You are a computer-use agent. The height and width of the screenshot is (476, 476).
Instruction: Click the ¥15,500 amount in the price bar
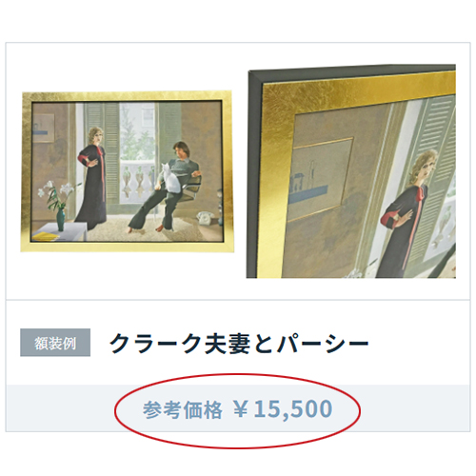click(x=283, y=409)
